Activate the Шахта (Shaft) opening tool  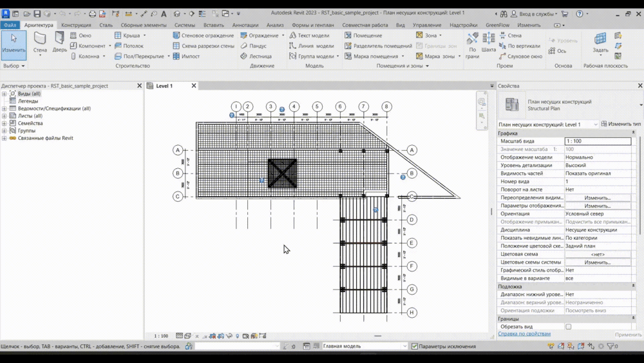489,40
